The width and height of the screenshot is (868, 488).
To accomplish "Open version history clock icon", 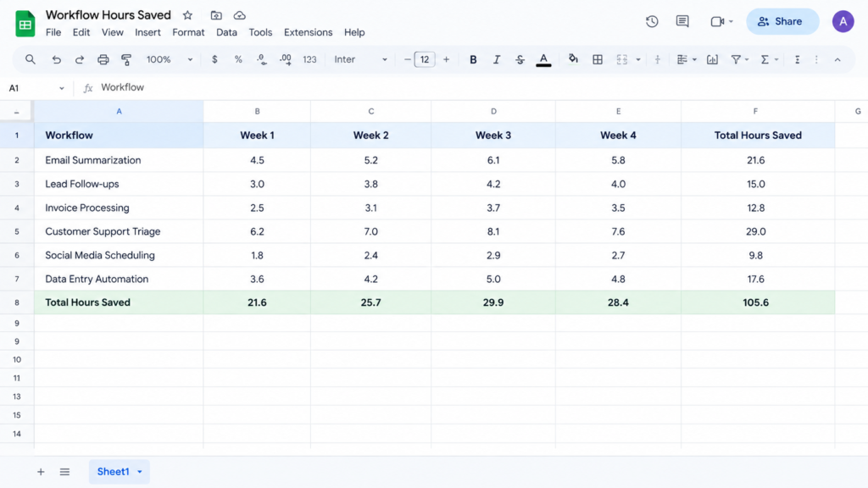I will coord(652,21).
